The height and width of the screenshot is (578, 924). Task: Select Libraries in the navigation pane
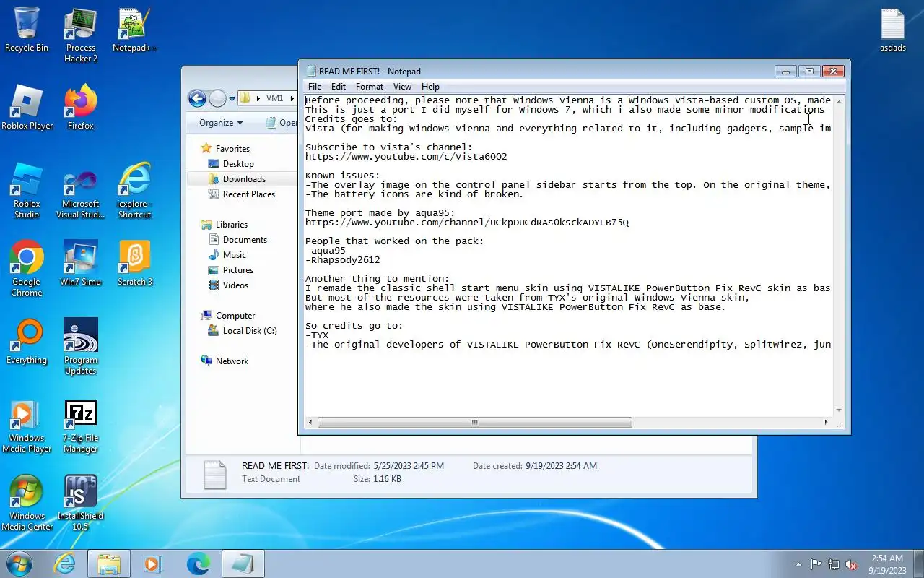point(231,225)
